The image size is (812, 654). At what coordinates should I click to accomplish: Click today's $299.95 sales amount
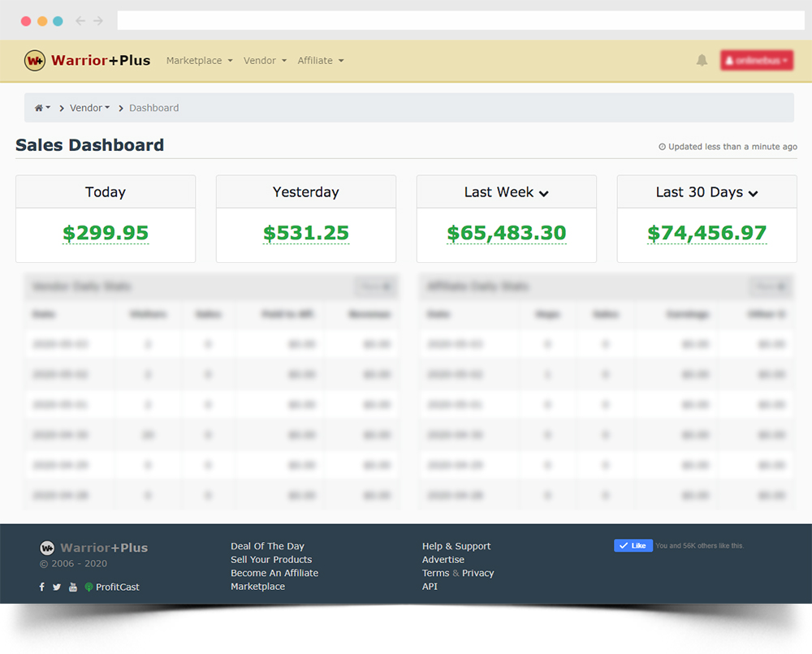[x=106, y=233]
